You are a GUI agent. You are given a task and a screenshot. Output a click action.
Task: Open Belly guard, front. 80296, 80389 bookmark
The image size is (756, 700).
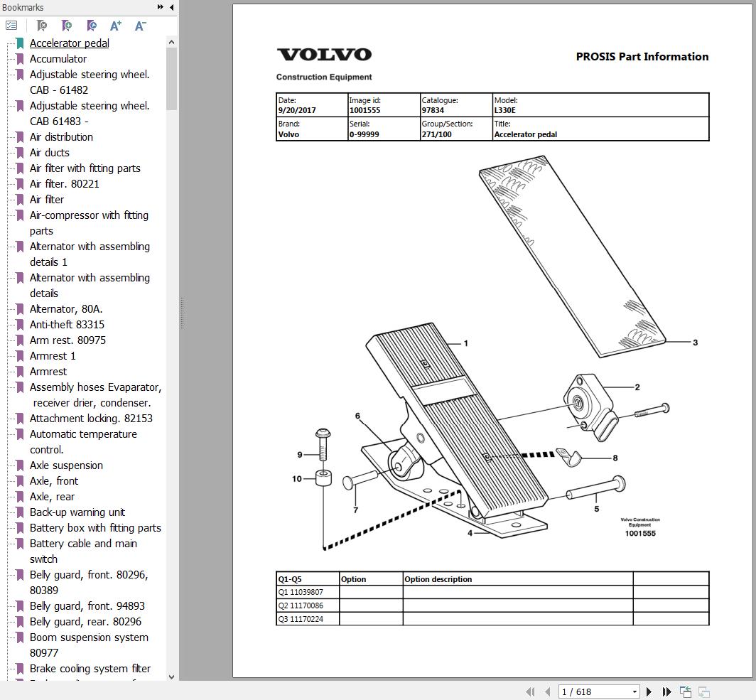pos(89,582)
